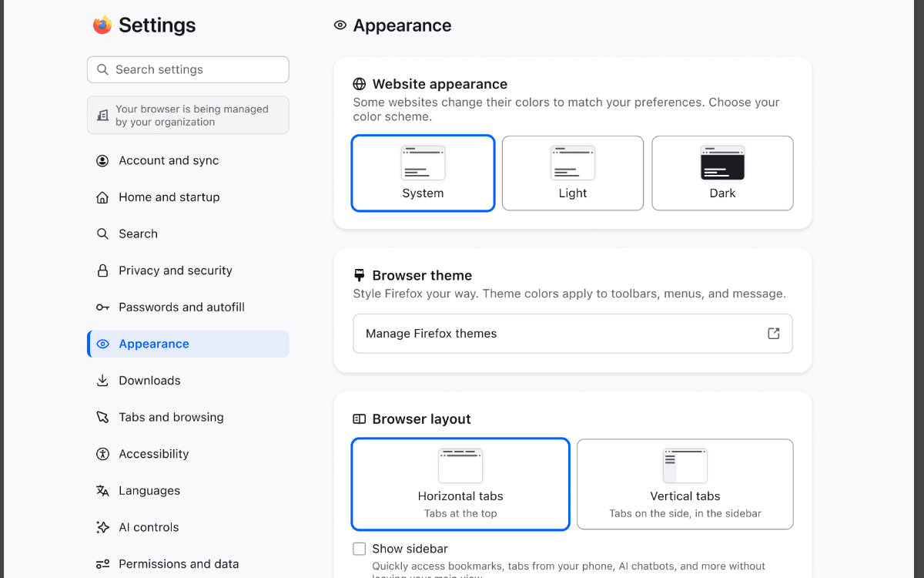Choose the Light color scheme
This screenshot has width=924, height=578.
572,173
